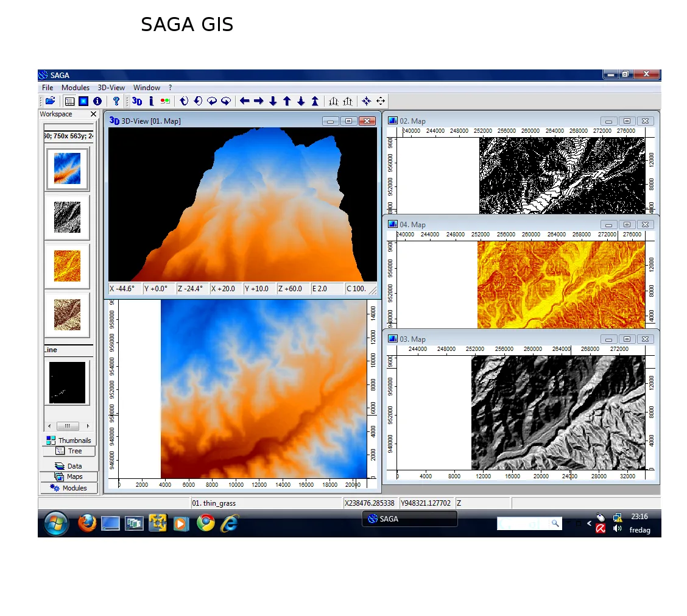Image resolution: width=687 pixels, height=616 pixels.
Task: Click the workspace horizontal scrollbar thumb
Action: click(68, 426)
